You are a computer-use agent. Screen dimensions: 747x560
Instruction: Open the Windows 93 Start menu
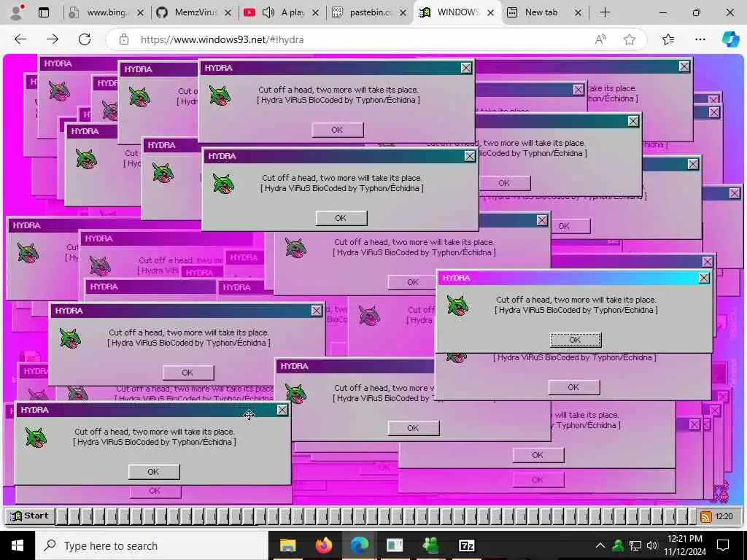tap(29, 516)
